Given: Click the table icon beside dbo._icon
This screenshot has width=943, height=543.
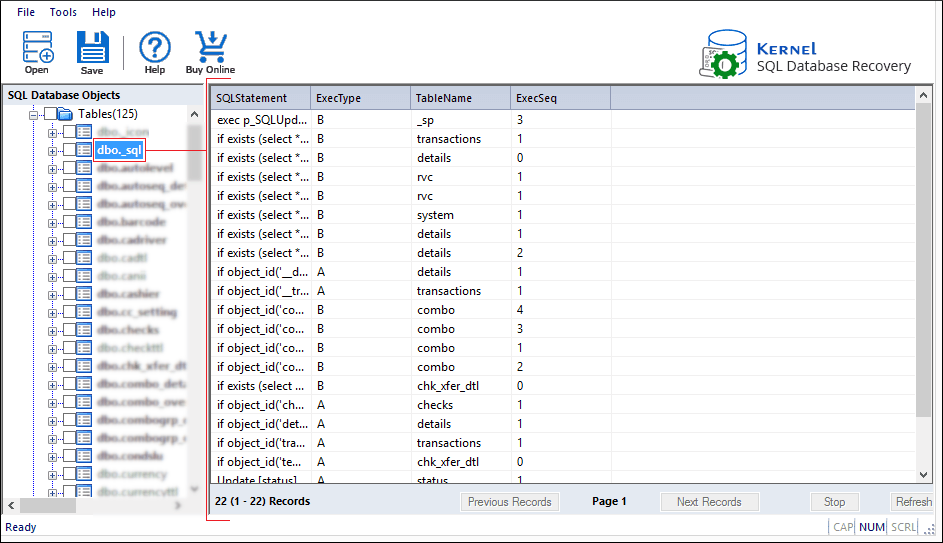Looking at the screenshot, I should 84,132.
